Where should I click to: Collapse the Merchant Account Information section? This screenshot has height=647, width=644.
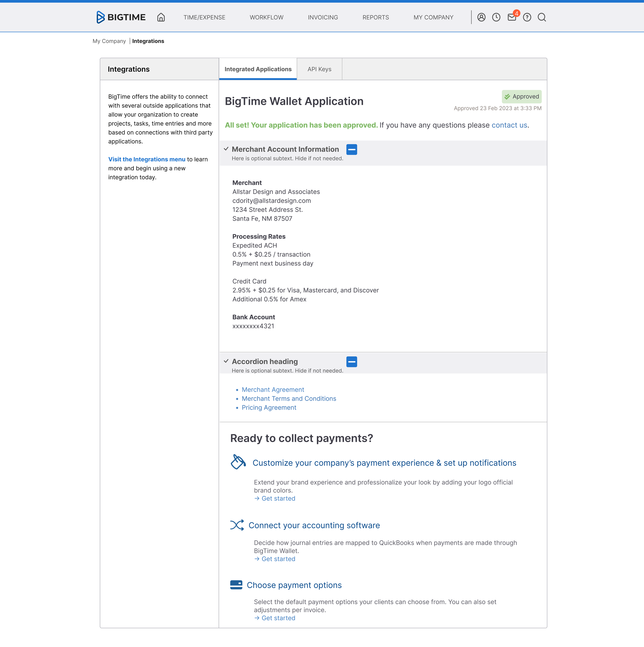[351, 149]
